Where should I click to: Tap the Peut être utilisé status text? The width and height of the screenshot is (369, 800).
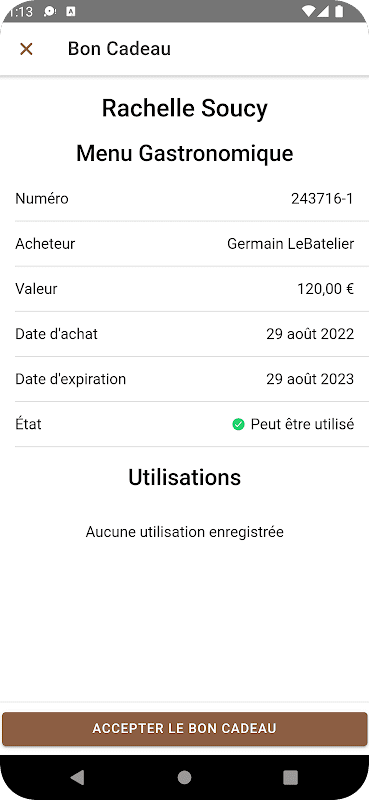(x=302, y=424)
